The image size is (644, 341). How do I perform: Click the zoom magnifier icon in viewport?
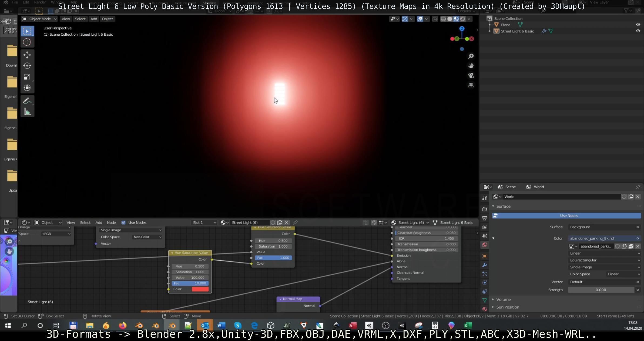point(471,56)
